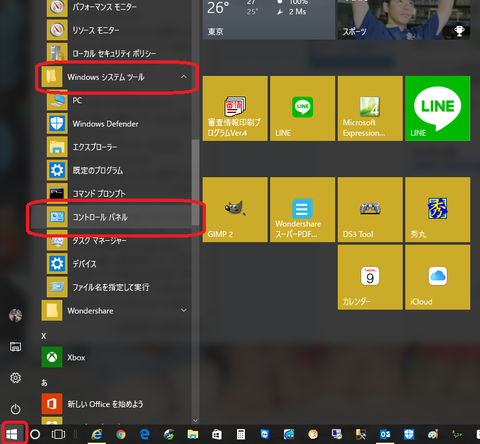
Task: Open Wondershare スーパーPDF tile
Action: (302, 210)
